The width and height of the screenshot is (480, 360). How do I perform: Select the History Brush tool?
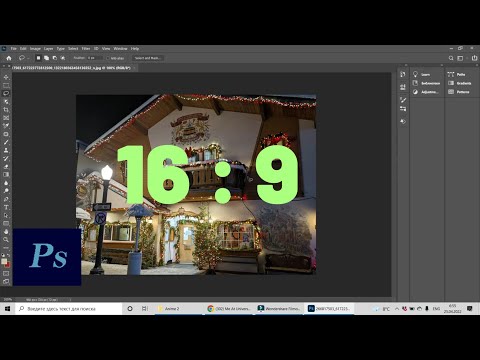(6, 158)
